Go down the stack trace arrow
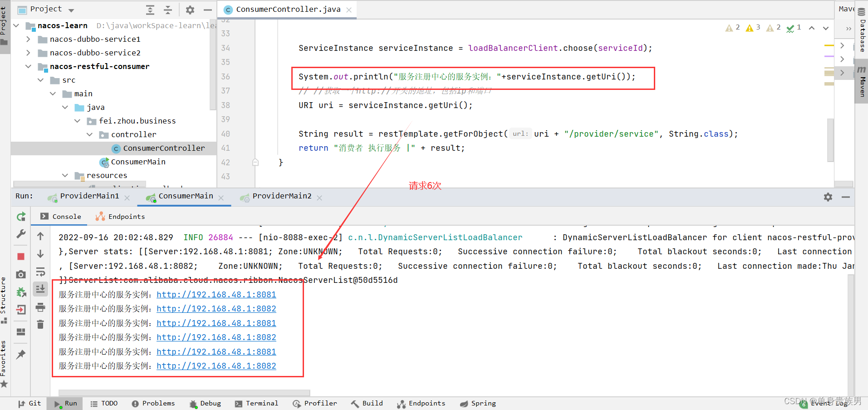This screenshot has height=410, width=868. tap(40, 254)
